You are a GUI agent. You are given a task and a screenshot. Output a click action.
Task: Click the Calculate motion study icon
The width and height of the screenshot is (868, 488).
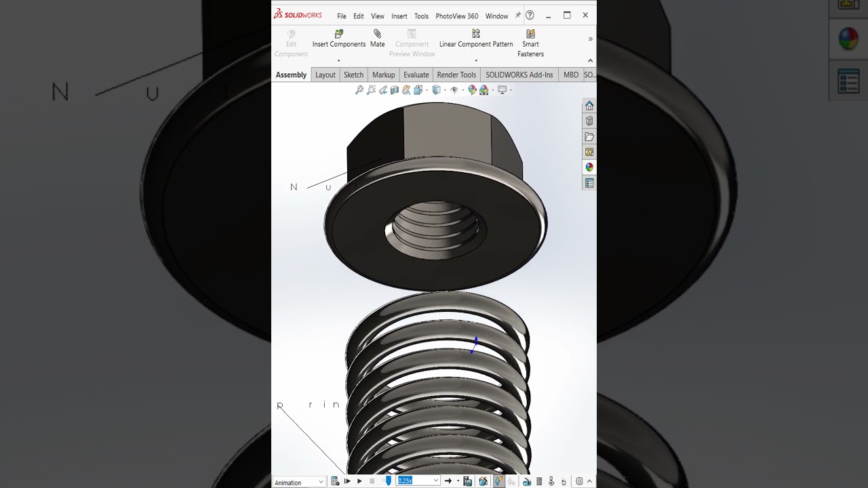coord(335,481)
